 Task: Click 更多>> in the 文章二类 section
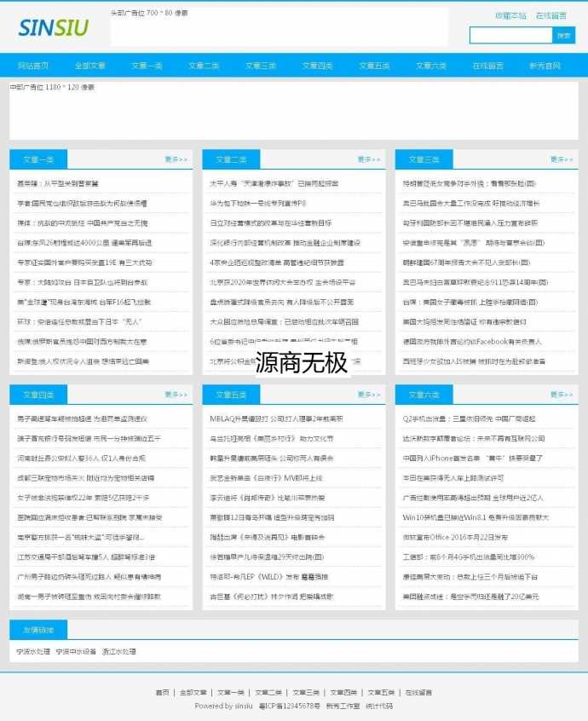[369, 159]
